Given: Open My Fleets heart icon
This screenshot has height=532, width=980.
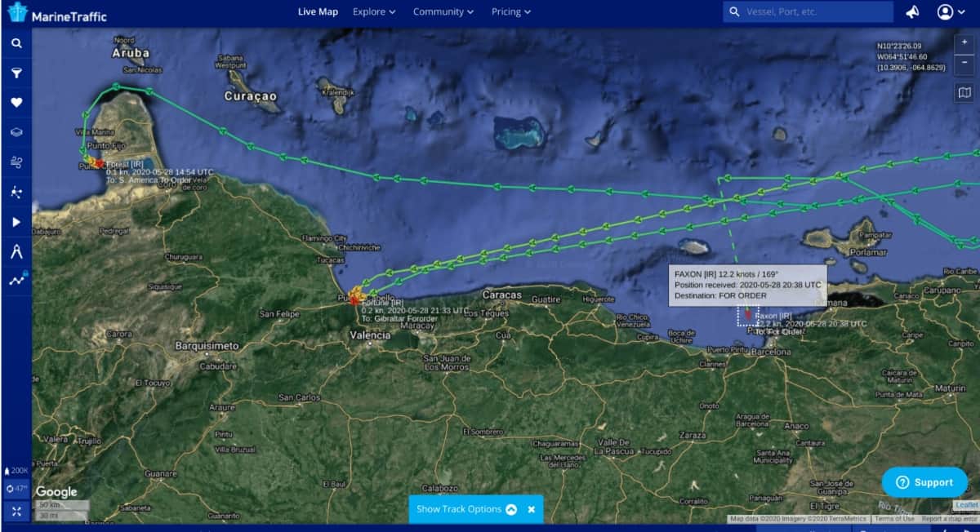Looking at the screenshot, I should pyautogui.click(x=16, y=103).
